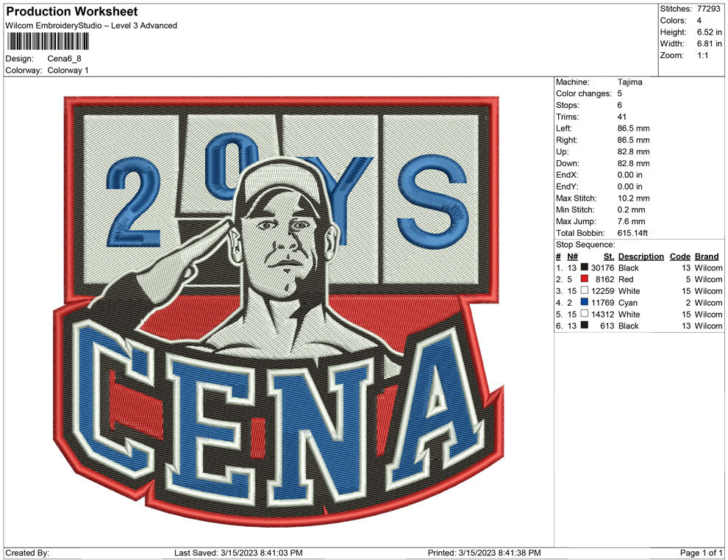The width and height of the screenshot is (728, 560).
Task: Click the 'Color changes:' label
Action: click(x=584, y=94)
